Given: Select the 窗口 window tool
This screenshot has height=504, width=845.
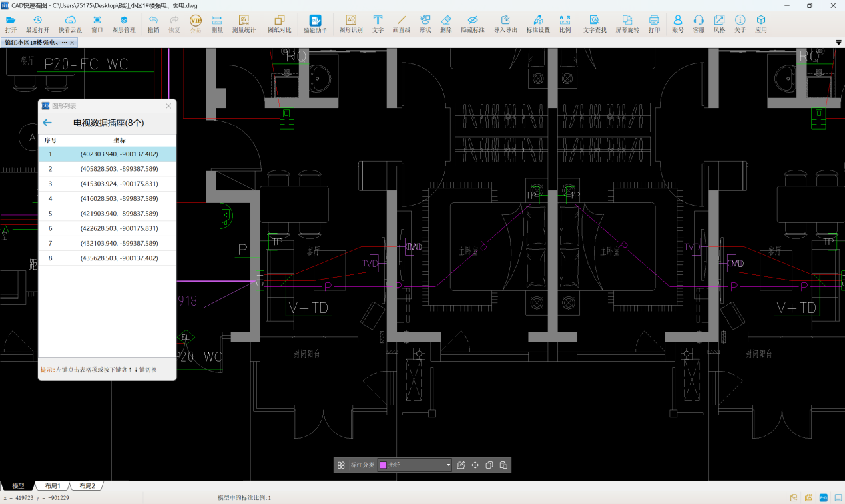Looking at the screenshot, I should pyautogui.click(x=97, y=24).
